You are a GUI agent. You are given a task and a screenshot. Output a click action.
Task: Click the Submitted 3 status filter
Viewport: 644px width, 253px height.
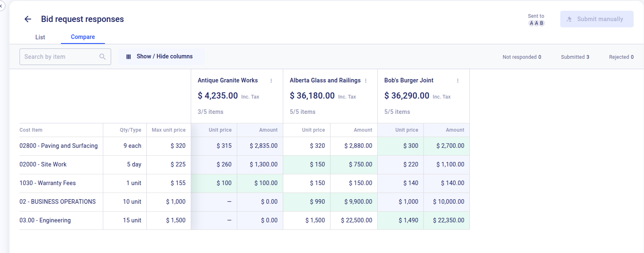point(575,57)
